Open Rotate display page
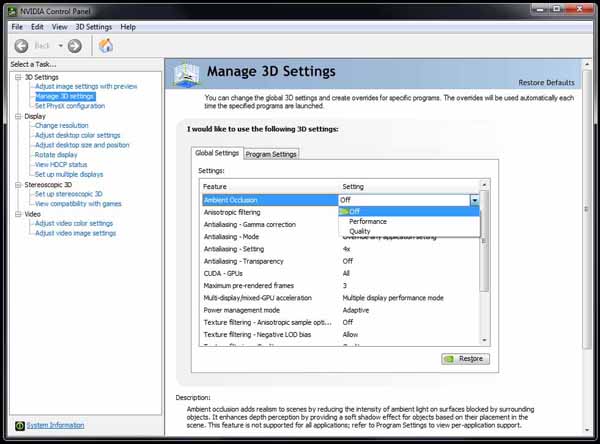This screenshot has width=600, height=444. [56, 155]
